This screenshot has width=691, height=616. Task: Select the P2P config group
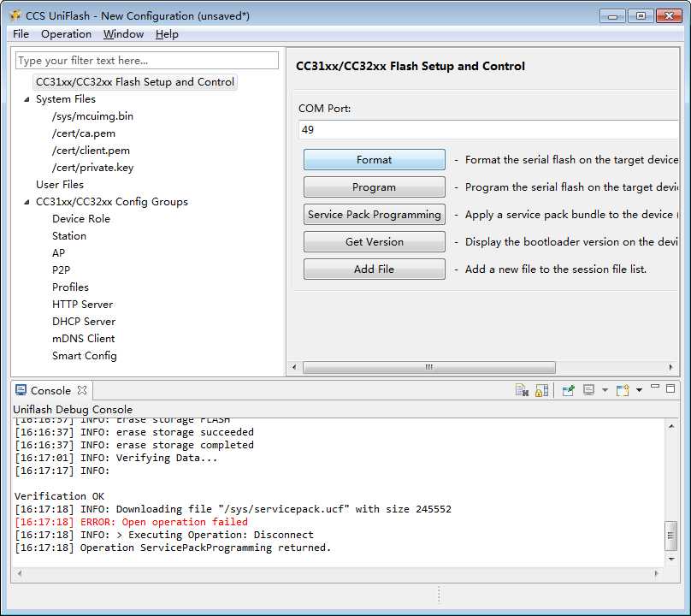pos(61,269)
